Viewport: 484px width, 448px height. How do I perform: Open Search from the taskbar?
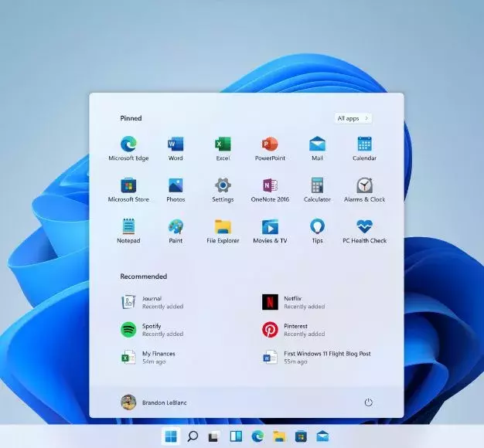193,436
